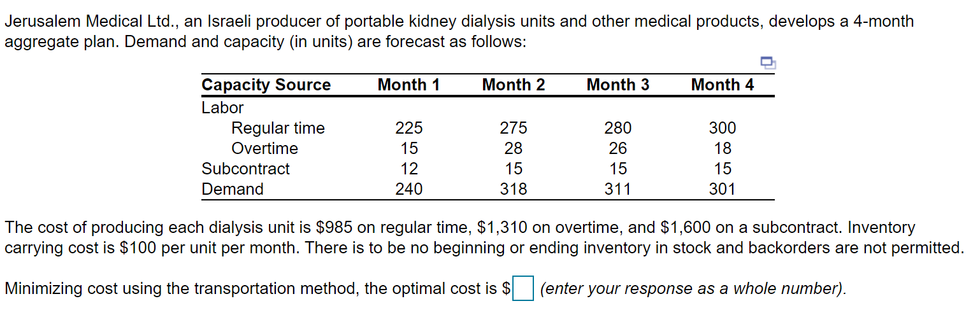Select the Capacity Source table header
Viewport: 980px width, 336px height.
pos(266,85)
